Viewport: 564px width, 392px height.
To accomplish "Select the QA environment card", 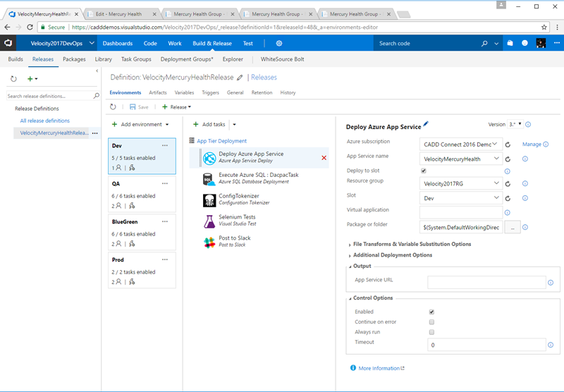I will (142, 195).
